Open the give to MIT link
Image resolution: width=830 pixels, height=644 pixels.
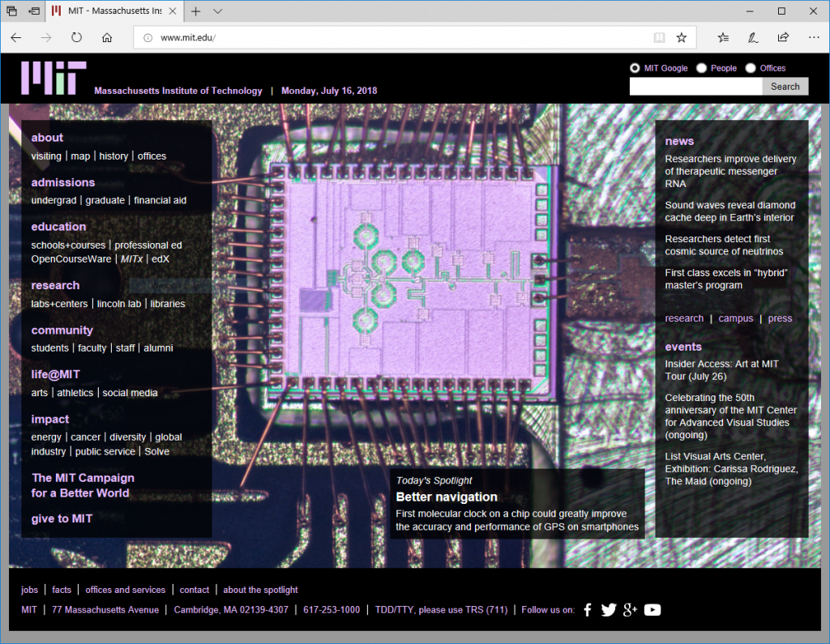(x=62, y=518)
